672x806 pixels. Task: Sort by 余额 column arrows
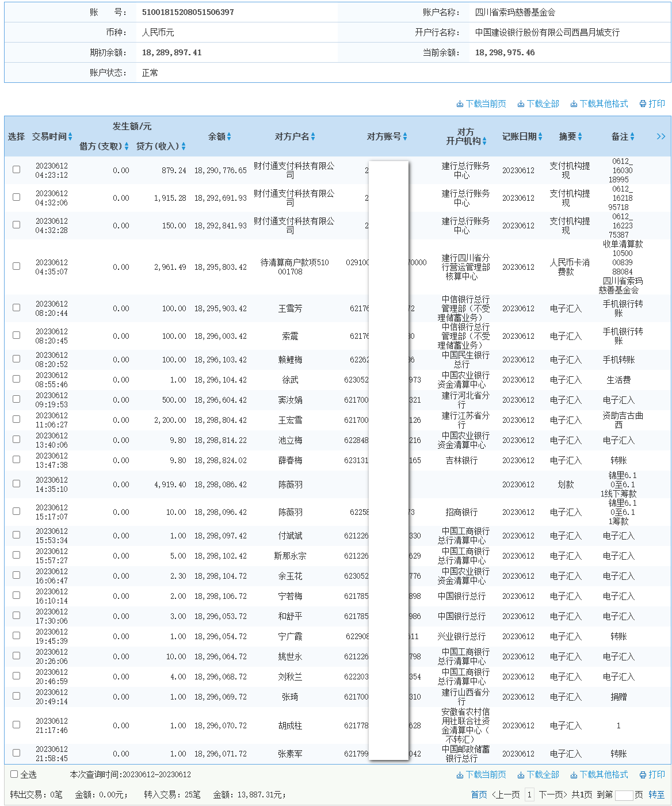[229, 136]
